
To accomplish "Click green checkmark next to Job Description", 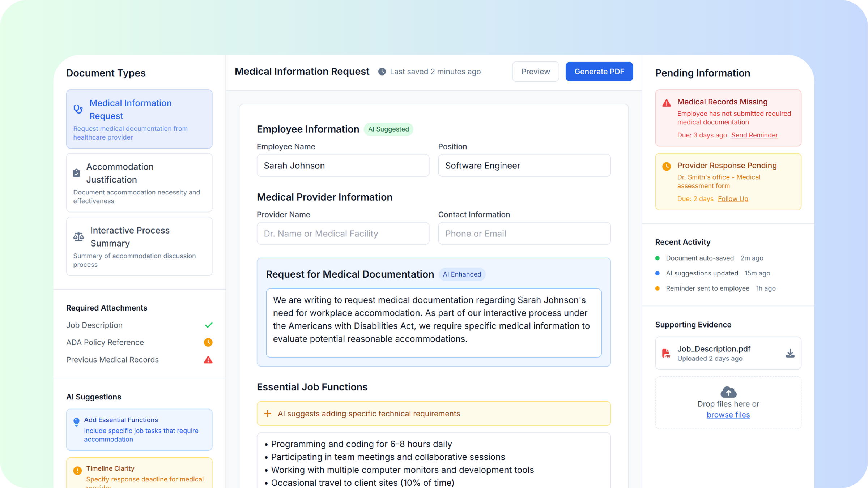I will tap(208, 325).
